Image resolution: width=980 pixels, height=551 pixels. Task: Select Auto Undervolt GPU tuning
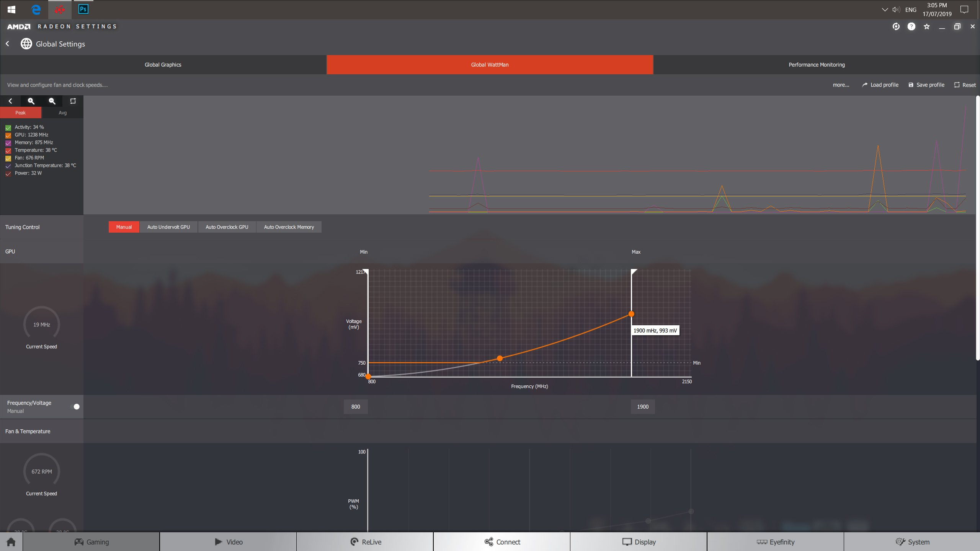[168, 227]
